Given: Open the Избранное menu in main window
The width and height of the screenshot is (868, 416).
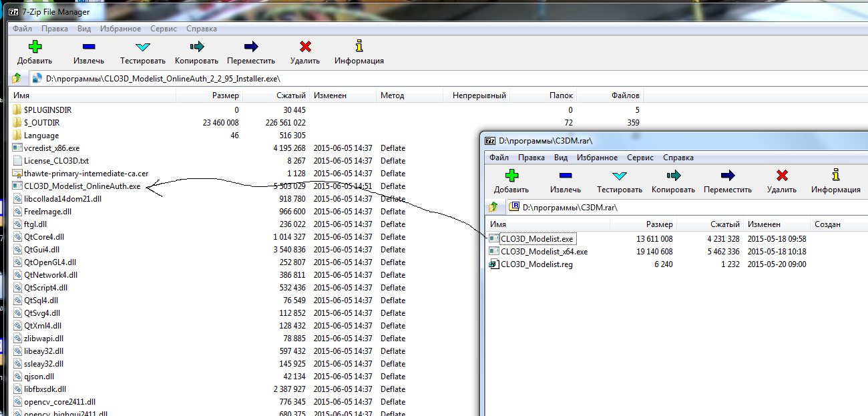Looking at the screenshot, I should point(120,29).
